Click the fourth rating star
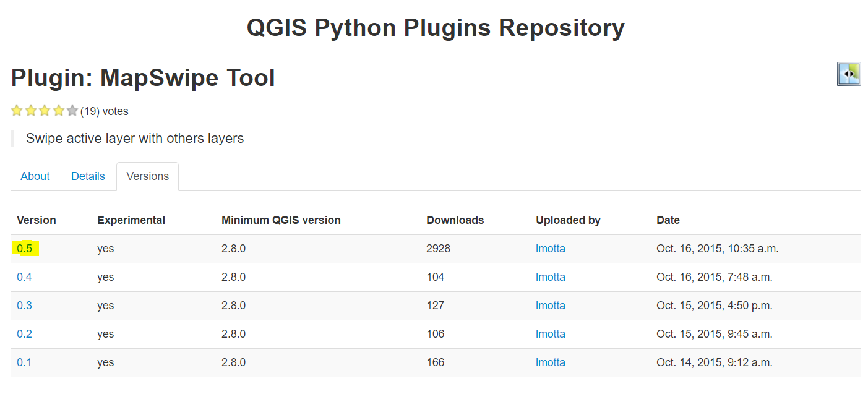Viewport: 868px width, 415px height. tap(59, 111)
